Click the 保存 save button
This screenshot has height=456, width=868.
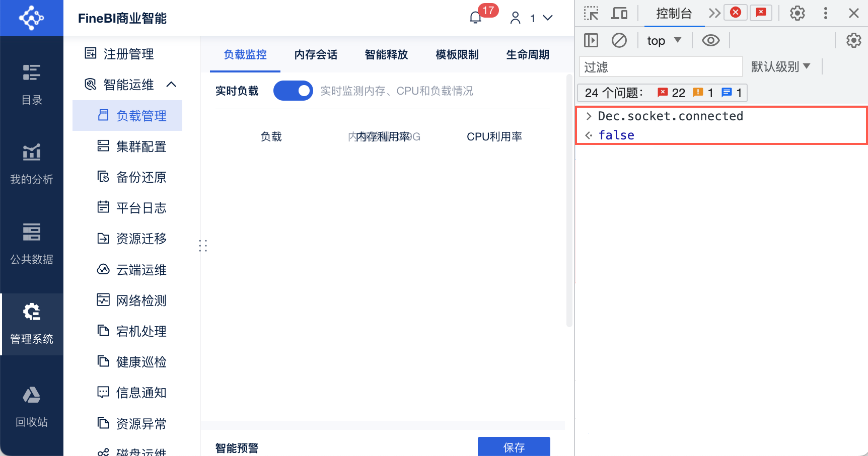tap(514, 447)
